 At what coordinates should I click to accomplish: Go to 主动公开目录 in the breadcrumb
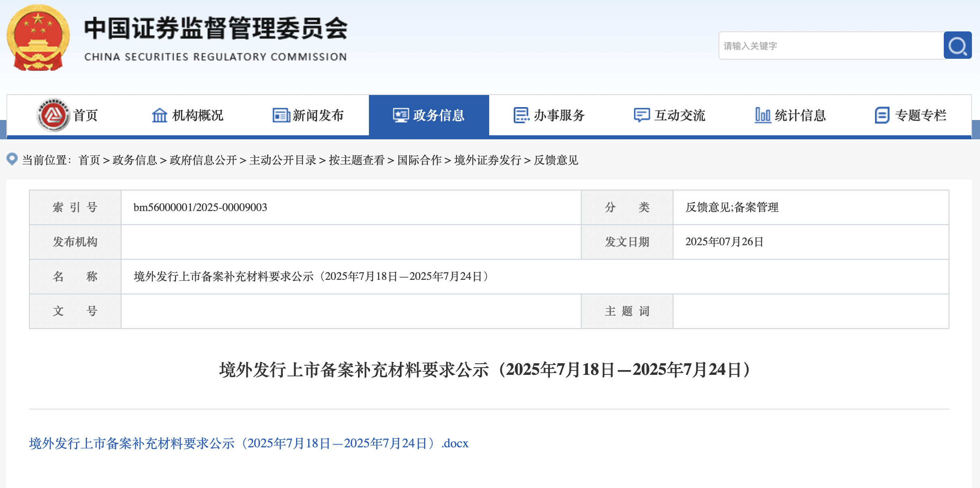[283, 160]
